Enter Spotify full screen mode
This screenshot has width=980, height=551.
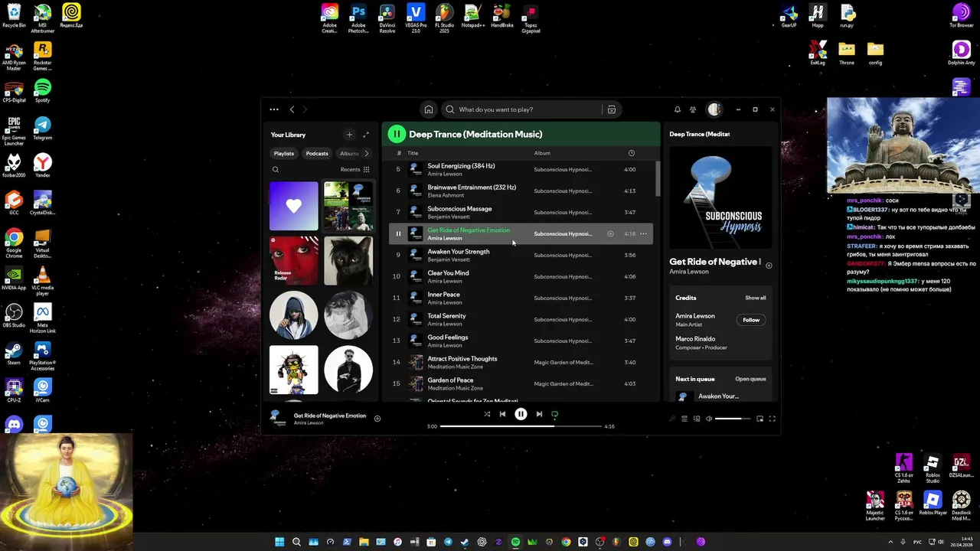click(772, 419)
